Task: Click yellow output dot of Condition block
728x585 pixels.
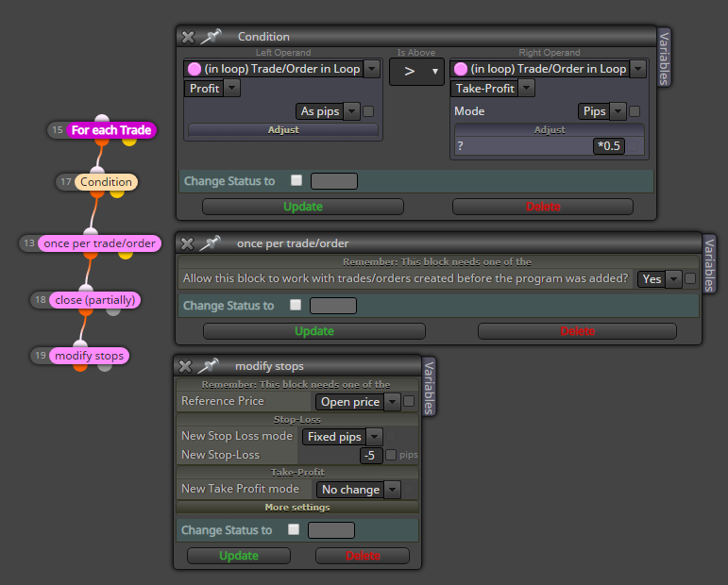Action: point(117,193)
